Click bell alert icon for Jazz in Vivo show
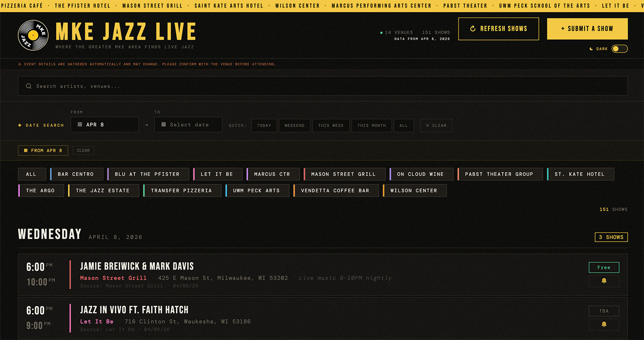644x340 pixels. point(604,324)
